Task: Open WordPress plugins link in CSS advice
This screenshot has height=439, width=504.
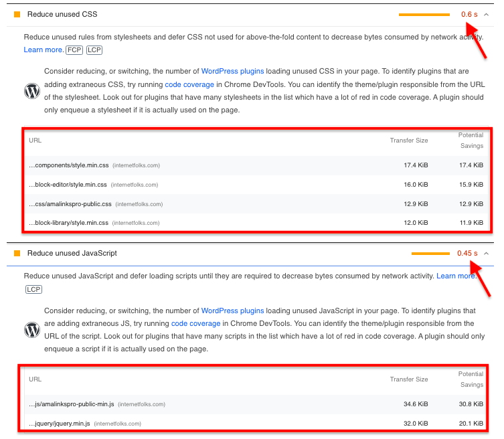Action: tap(232, 72)
